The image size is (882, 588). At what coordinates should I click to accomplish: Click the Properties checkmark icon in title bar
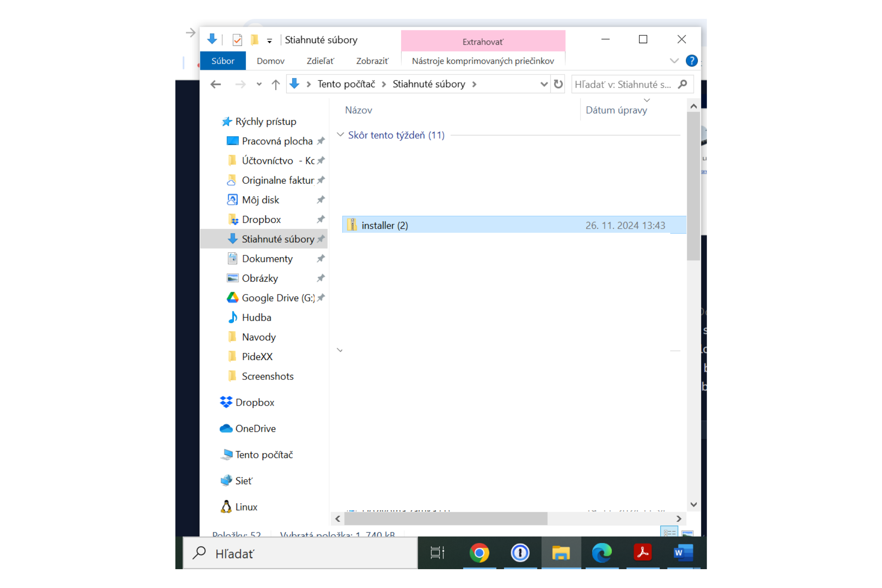pos(237,40)
